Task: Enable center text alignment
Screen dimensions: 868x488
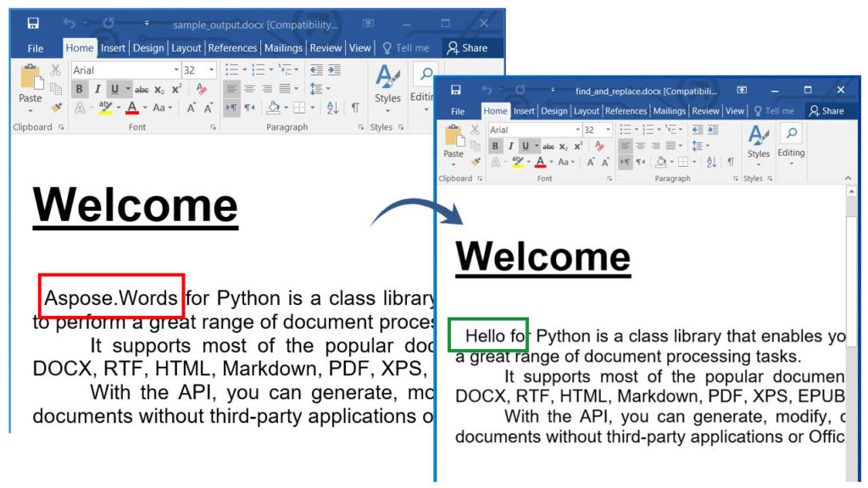Action: tap(640, 146)
